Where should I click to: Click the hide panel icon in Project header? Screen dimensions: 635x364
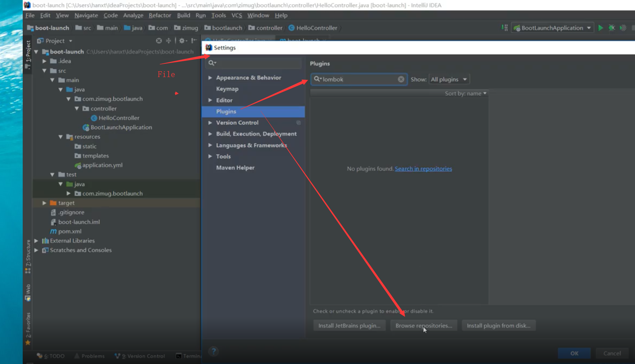pyautogui.click(x=194, y=41)
